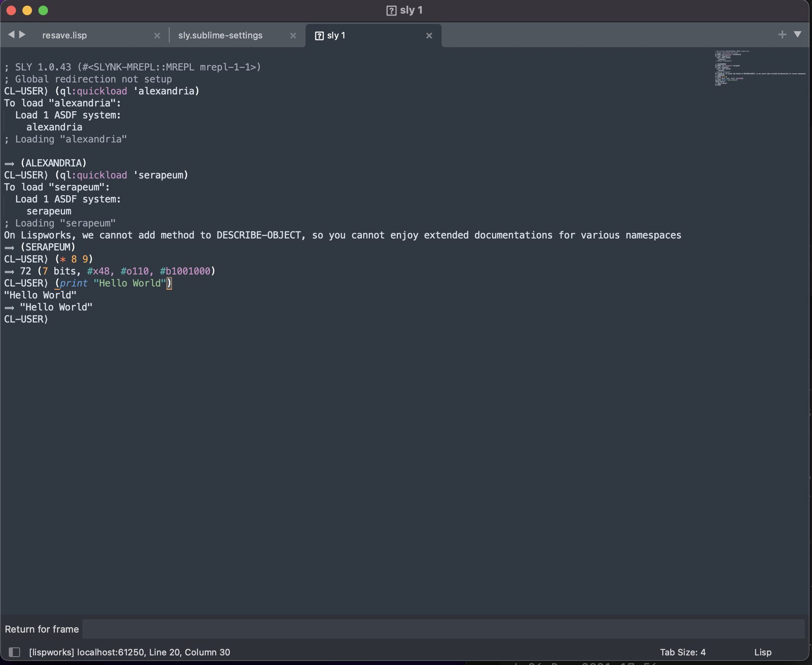Close the sly.sublime-settings tab
The image size is (812, 665).
[293, 36]
